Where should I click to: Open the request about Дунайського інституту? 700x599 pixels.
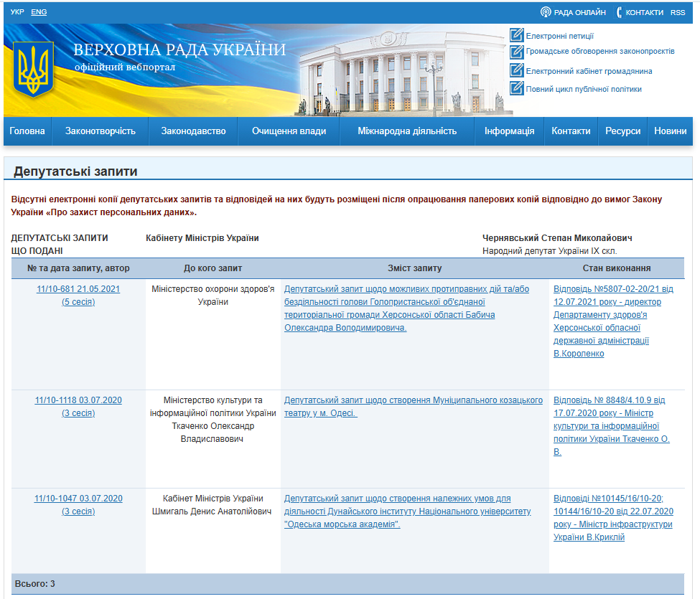click(x=408, y=511)
